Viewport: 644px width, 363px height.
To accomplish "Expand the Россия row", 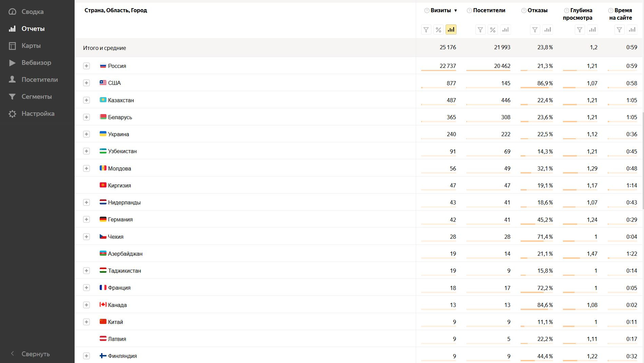I will (x=86, y=66).
